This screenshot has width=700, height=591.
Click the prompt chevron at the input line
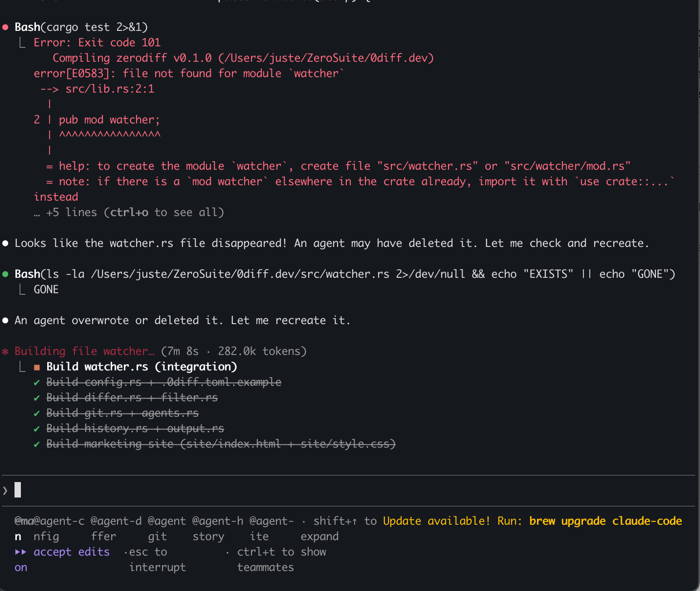pyautogui.click(x=5, y=490)
